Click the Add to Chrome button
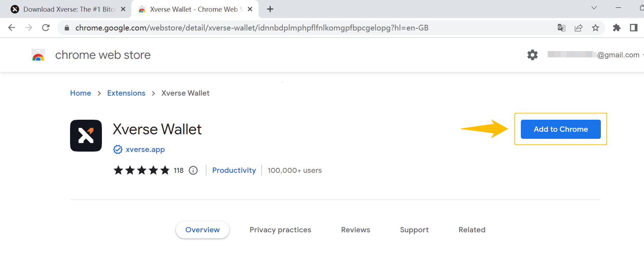Image resolution: width=644 pixels, height=255 pixels. [x=560, y=129]
